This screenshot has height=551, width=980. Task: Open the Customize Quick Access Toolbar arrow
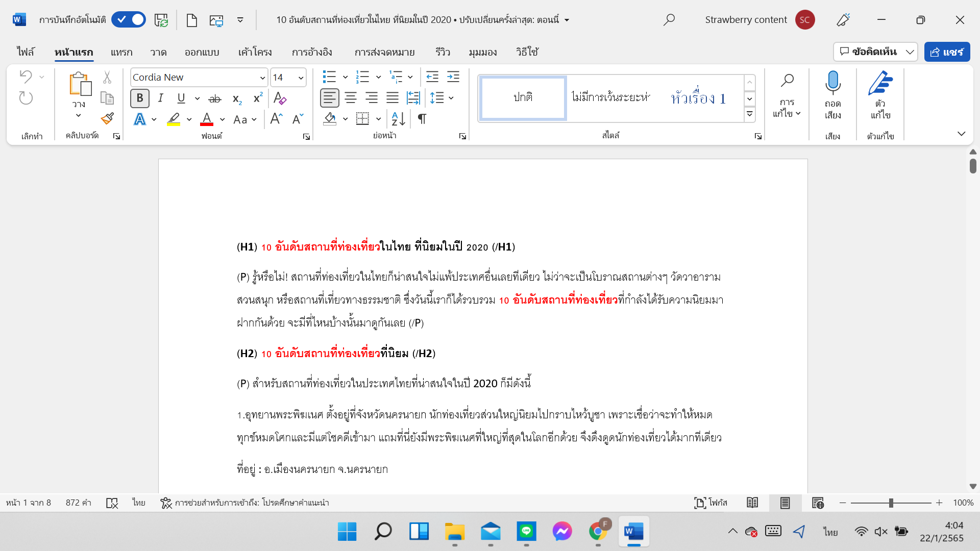click(240, 20)
